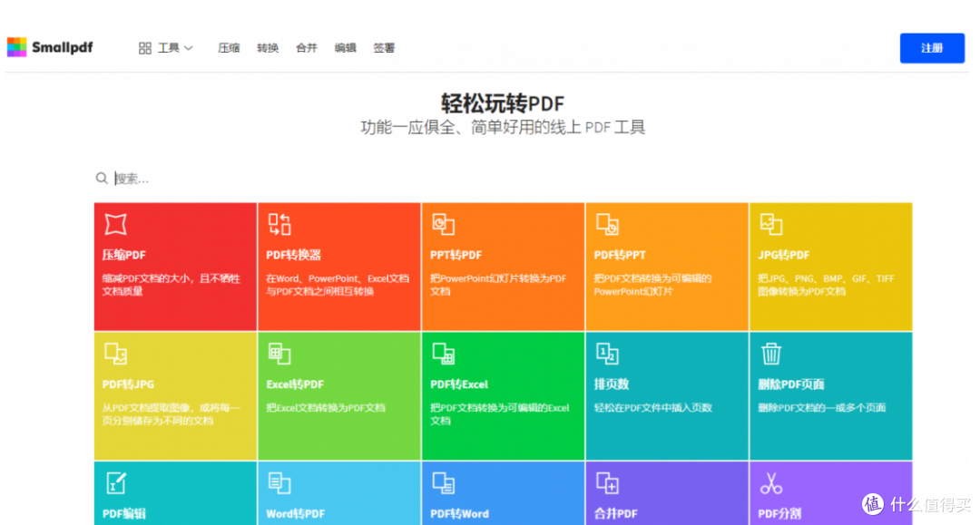Click the PDF转Excel tile icon
Image resolution: width=980 pixels, height=525 pixels.
tap(443, 354)
